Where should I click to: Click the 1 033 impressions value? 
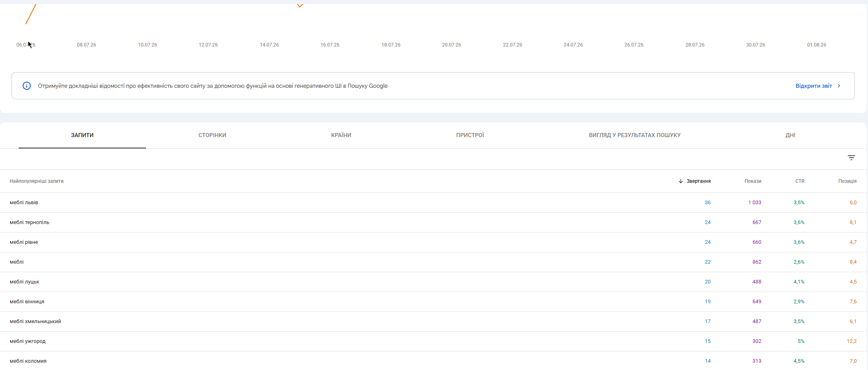tap(754, 203)
